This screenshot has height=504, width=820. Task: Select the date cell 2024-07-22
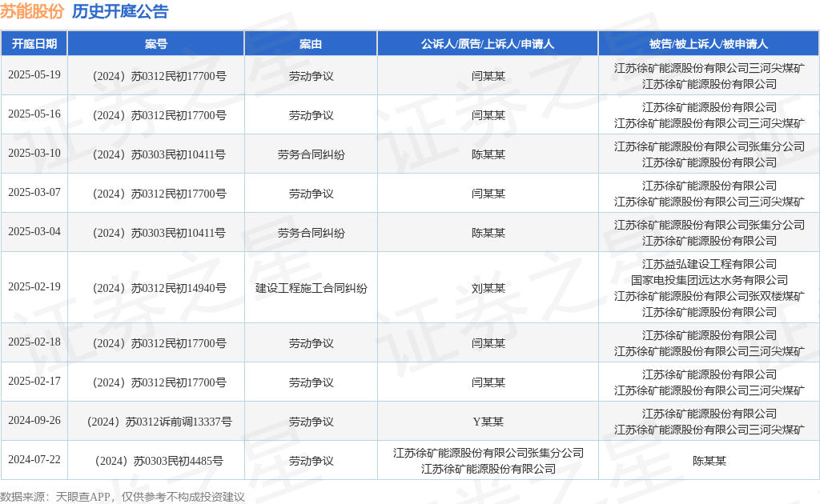coord(34,460)
